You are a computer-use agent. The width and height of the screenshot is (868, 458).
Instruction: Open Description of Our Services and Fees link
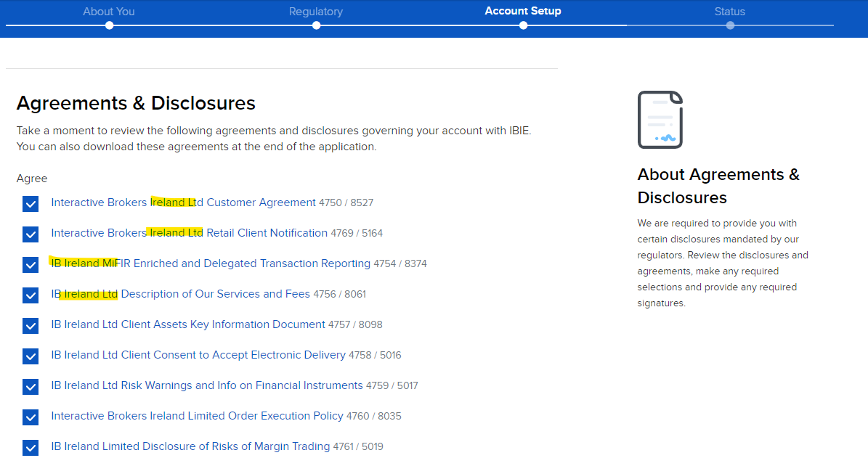click(180, 294)
